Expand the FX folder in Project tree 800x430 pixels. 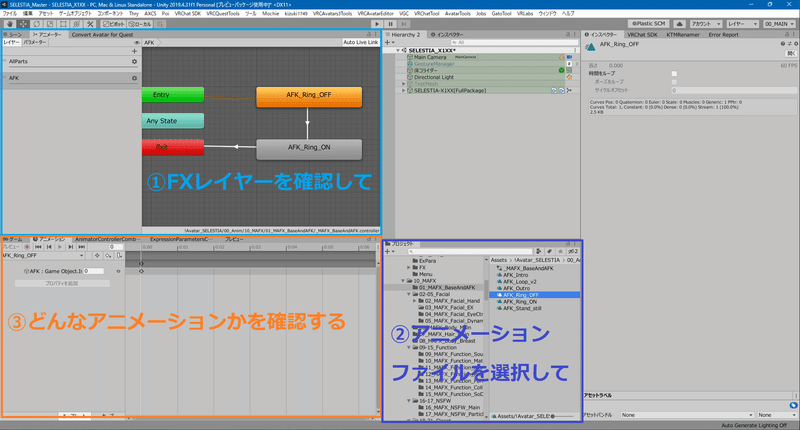click(409, 267)
